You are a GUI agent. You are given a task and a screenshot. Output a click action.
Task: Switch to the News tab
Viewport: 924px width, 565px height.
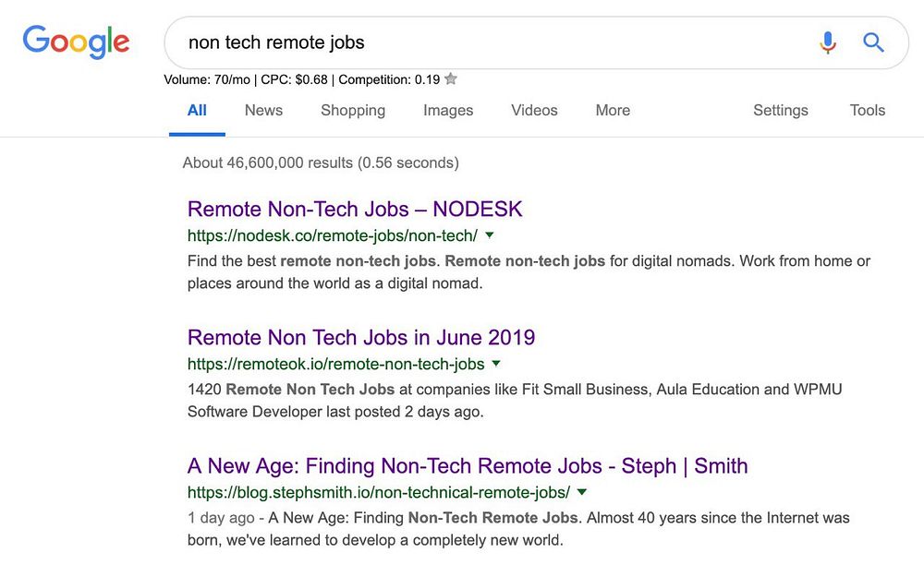coord(263,111)
